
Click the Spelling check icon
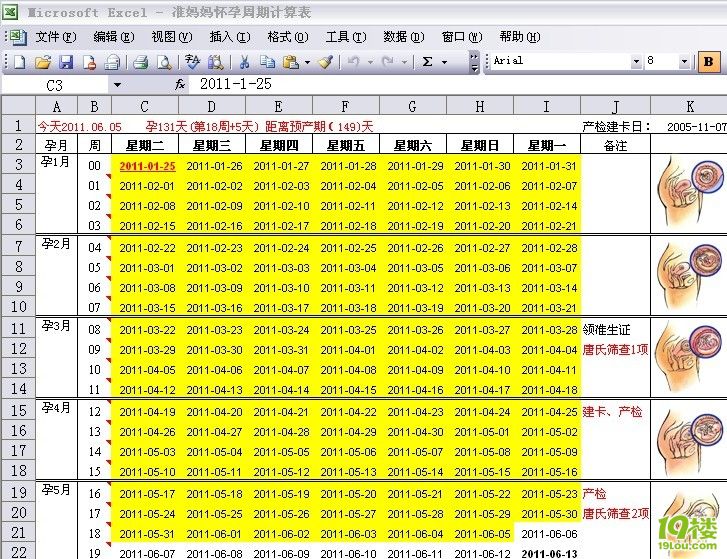pyautogui.click(x=192, y=62)
